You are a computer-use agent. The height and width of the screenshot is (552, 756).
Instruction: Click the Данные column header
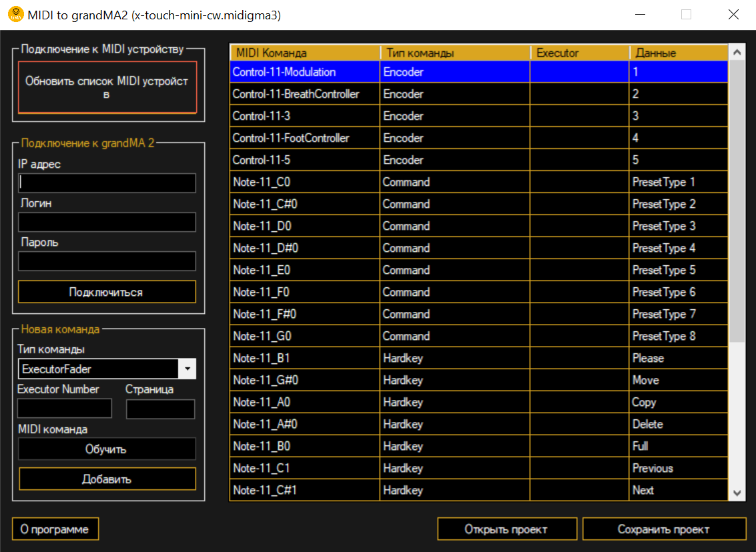(x=679, y=53)
